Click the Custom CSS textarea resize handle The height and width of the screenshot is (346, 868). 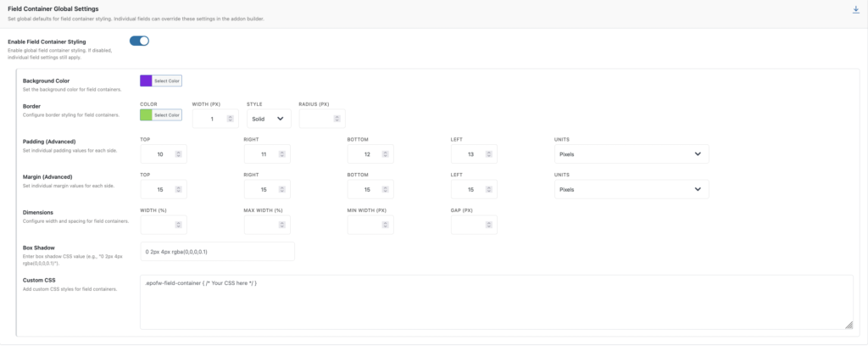pos(849,325)
